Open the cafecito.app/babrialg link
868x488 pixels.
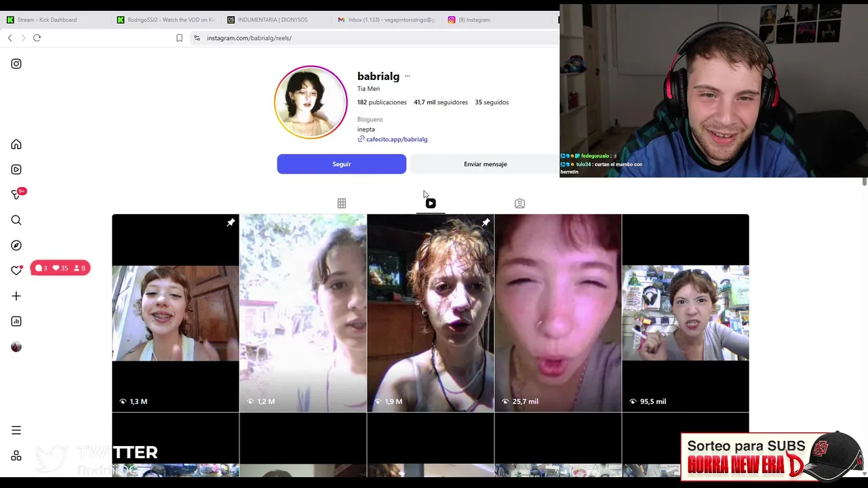coord(397,139)
